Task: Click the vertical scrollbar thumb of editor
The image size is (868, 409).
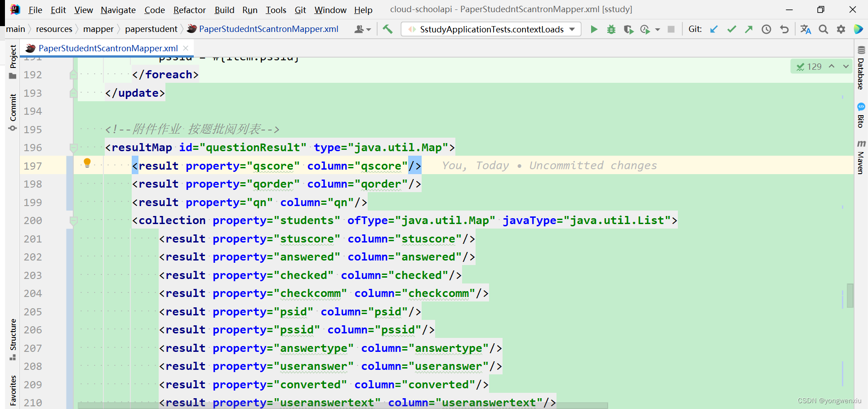Action: [850, 296]
